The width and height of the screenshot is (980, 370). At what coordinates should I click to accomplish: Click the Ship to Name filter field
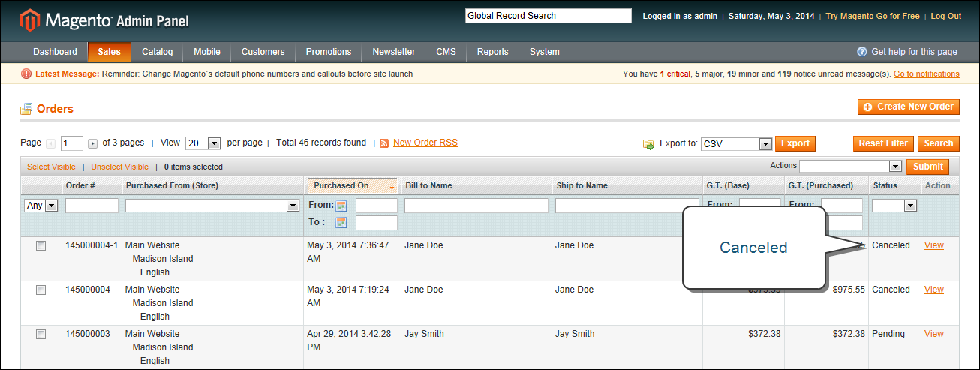pyautogui.click(x=627, y=206)
